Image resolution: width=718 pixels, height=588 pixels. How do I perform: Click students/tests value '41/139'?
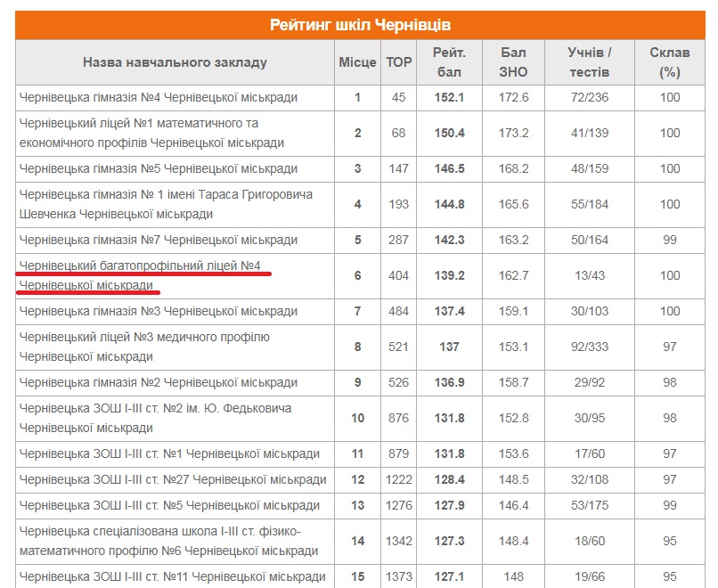[590, 134]
